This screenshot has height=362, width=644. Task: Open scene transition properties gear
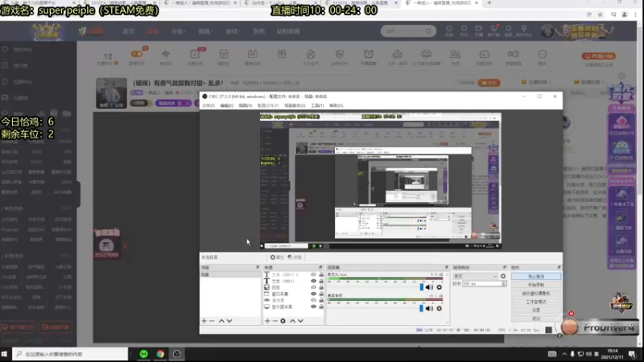[x=503, y=276]
